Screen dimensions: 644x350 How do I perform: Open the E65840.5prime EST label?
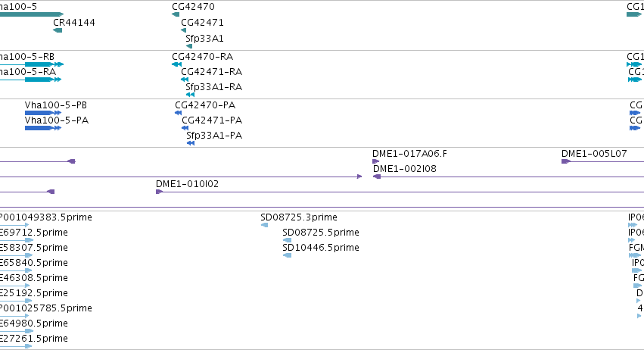34,263
